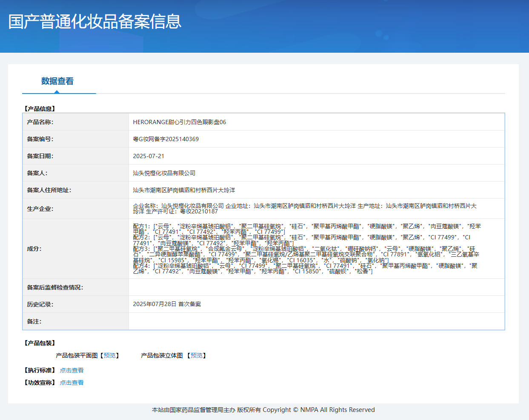Screen dimensions: 529x420
Task: Preview 产品包装平面图 via its 预览 link
Action: tap(109, 355)
